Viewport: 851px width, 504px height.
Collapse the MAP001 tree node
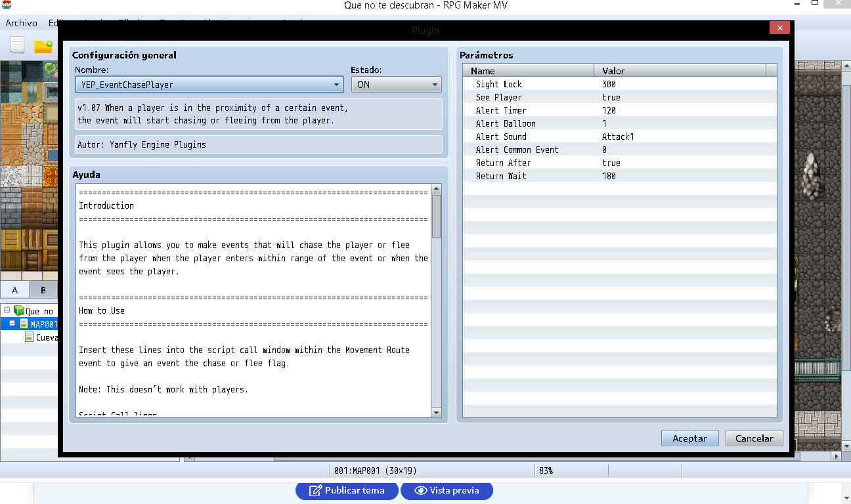pyautogui.click(x=12, y=324)
